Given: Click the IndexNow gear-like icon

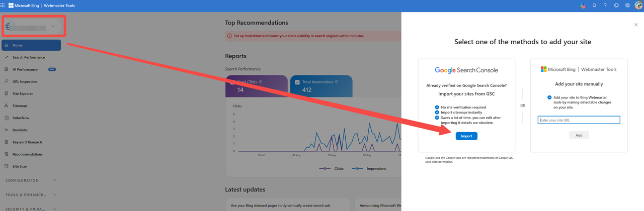Looking at the screenshot, I should [x=7, y=118].
